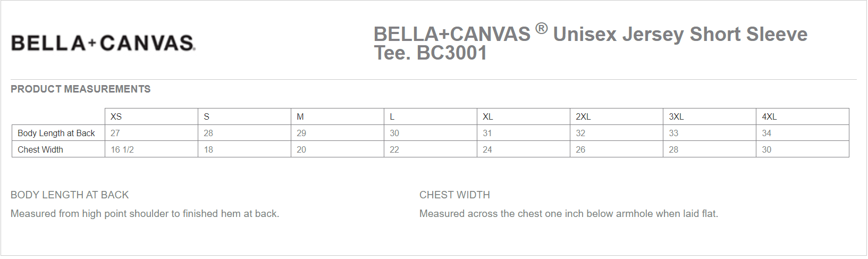The height and width of the screenshot is (259, 868).
Task: Click the CHEST WIDTH description heading
Action: (x=454, y=195)
